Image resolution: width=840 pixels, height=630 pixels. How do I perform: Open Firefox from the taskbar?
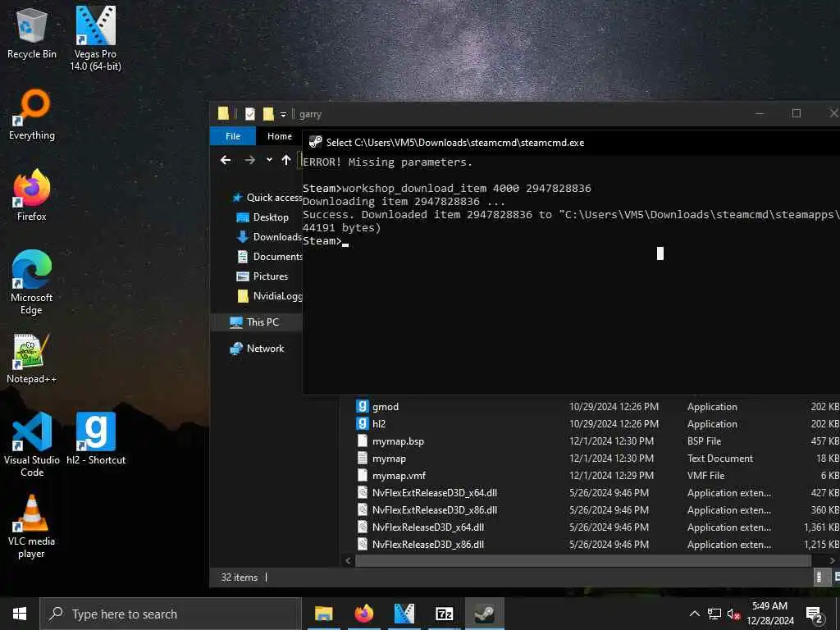(363, 614)
